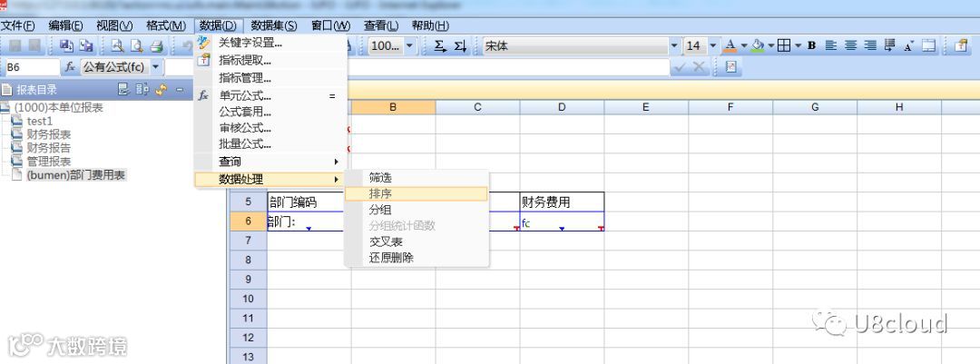Click the save-all disks toolbar icon

click(x=85, y=45)
